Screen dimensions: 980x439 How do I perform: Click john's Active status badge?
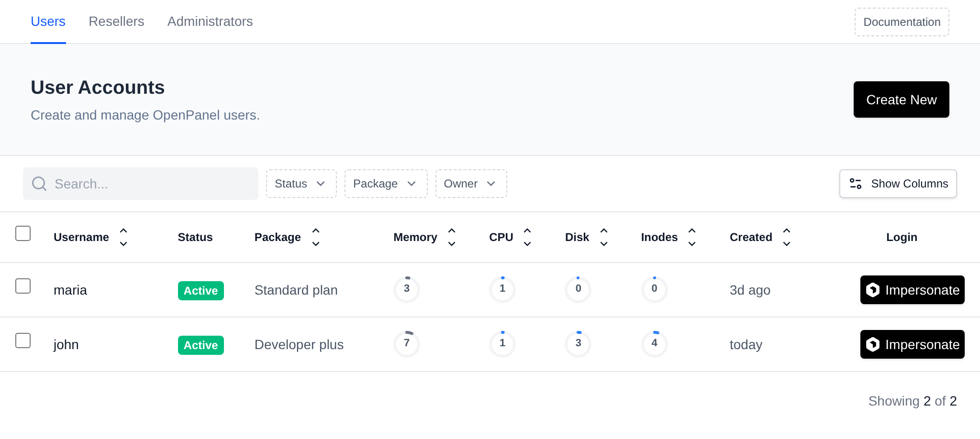click(201, 345)
